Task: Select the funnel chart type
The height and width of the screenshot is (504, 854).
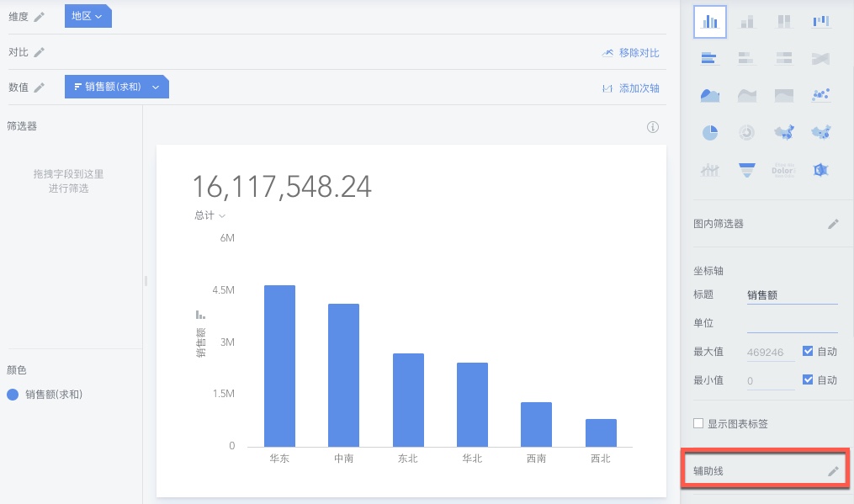Action: pyautogui.click(x=746, y=170)
